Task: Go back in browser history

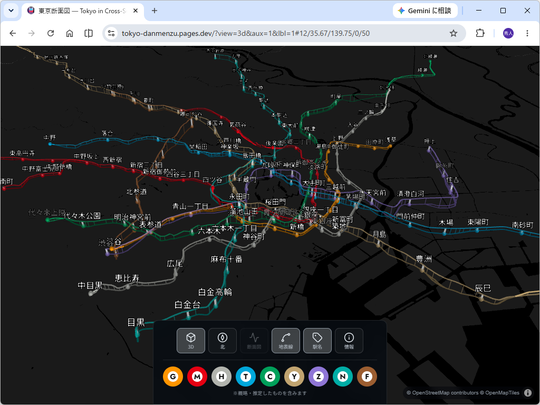Action: 13,33
